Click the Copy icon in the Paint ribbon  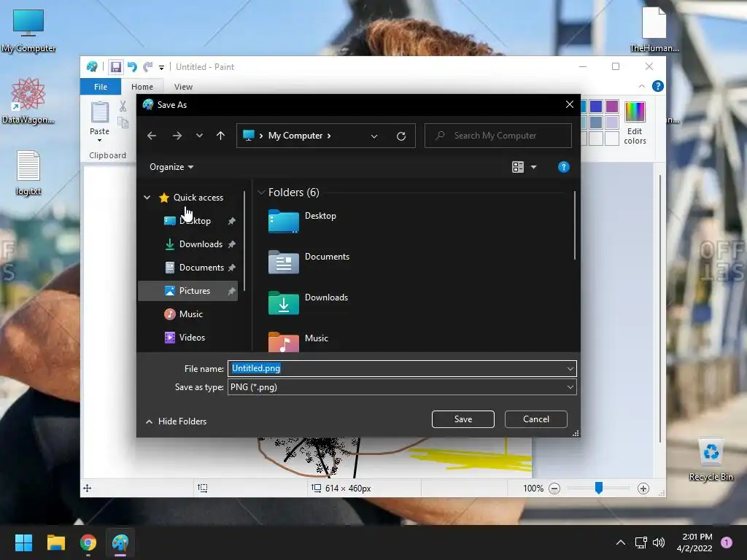123,122
